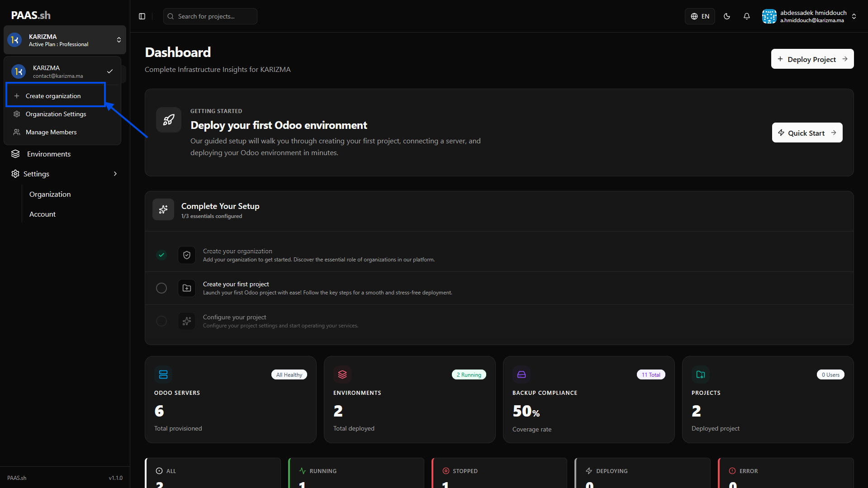Select the ERROR status filter card

tap(786, 473)
